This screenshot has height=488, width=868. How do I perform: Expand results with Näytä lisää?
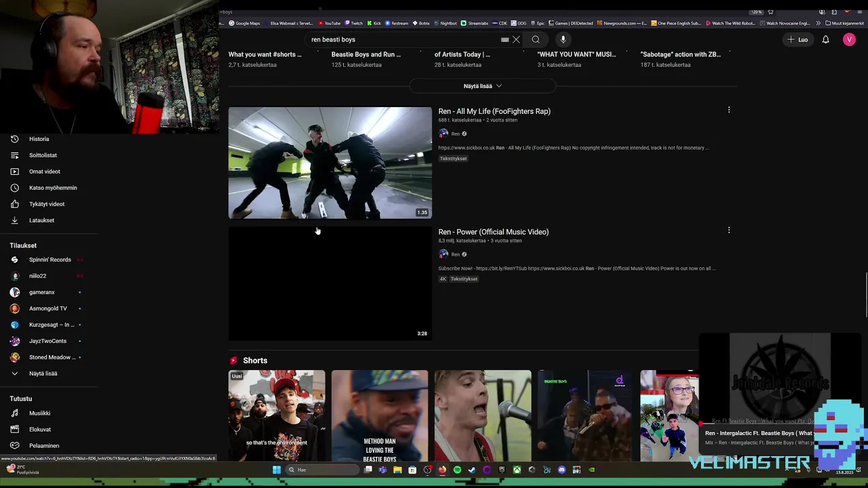coord(482,86)
